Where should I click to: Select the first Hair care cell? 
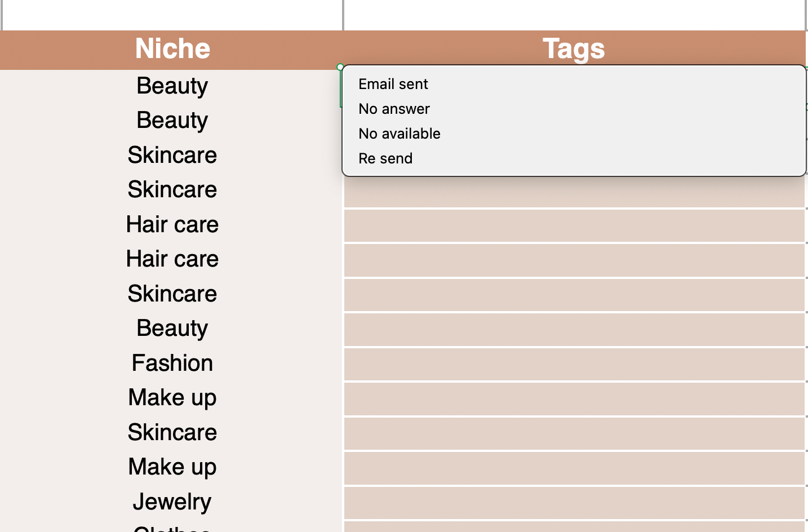click(172, 225)
